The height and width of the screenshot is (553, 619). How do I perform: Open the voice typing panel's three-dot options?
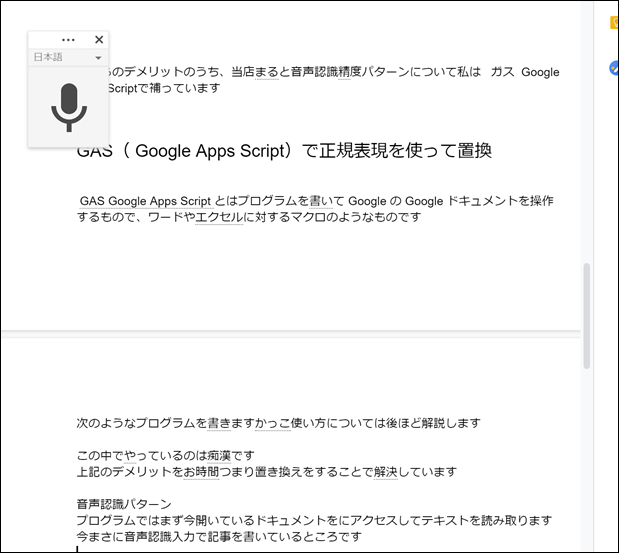68,40
